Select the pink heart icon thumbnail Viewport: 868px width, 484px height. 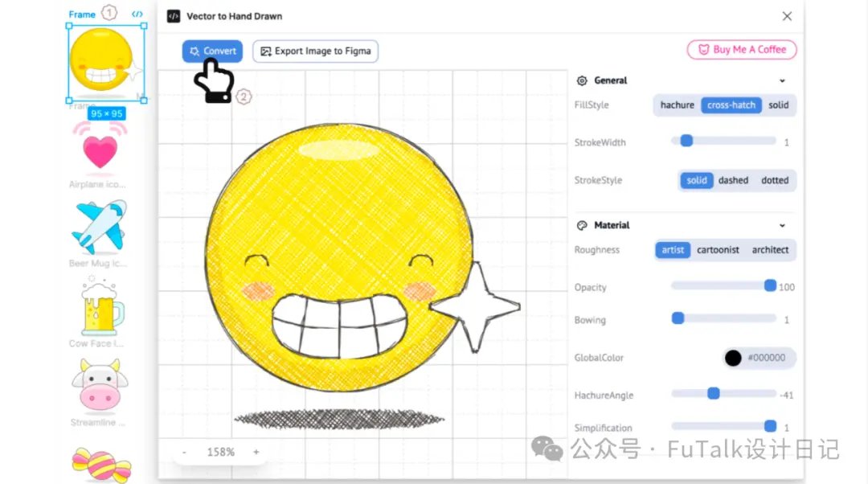(100, 149)
